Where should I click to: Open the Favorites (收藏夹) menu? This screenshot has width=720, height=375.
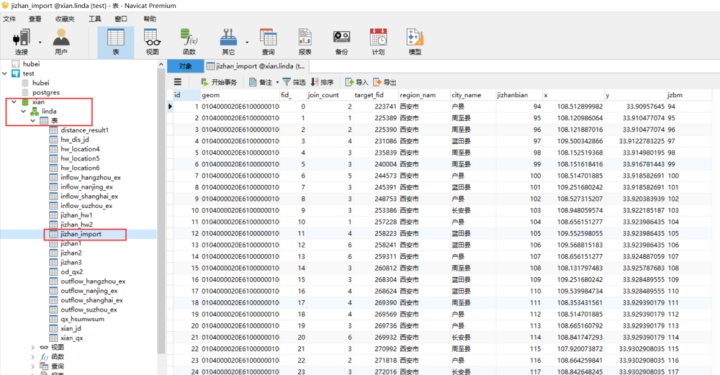pyautogui.click(x=65, y=19)
